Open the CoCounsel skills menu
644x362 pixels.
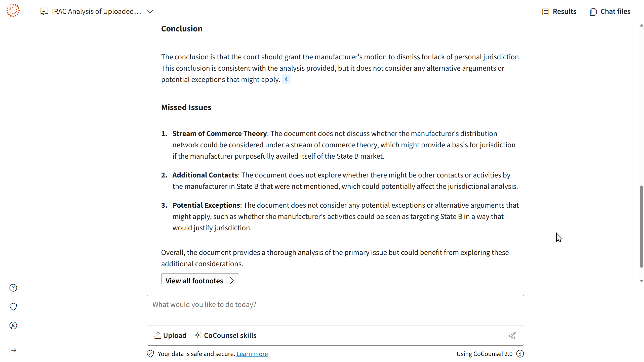tap(226, 335)
